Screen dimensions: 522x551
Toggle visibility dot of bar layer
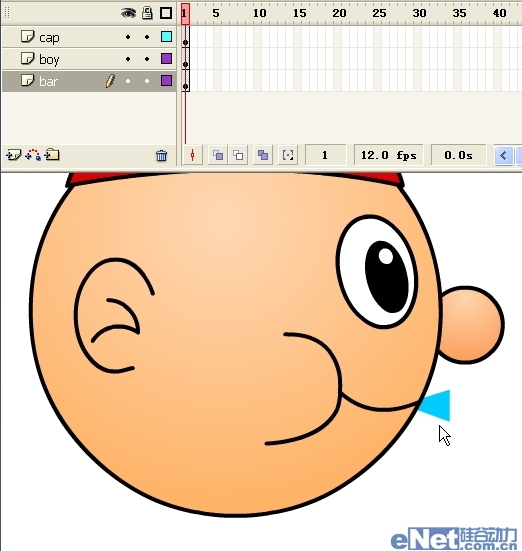point(128,81)
